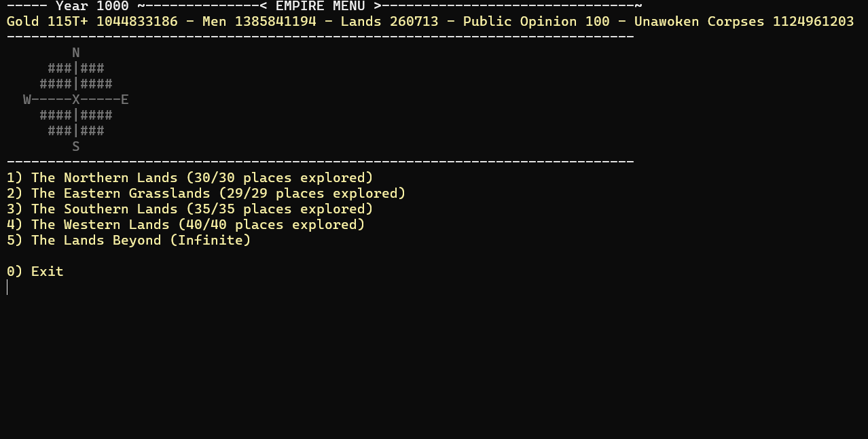The height and width of the screenshot is (439, 868).
Task: Pick The Western Lands entry
Action: coord(186,225)
